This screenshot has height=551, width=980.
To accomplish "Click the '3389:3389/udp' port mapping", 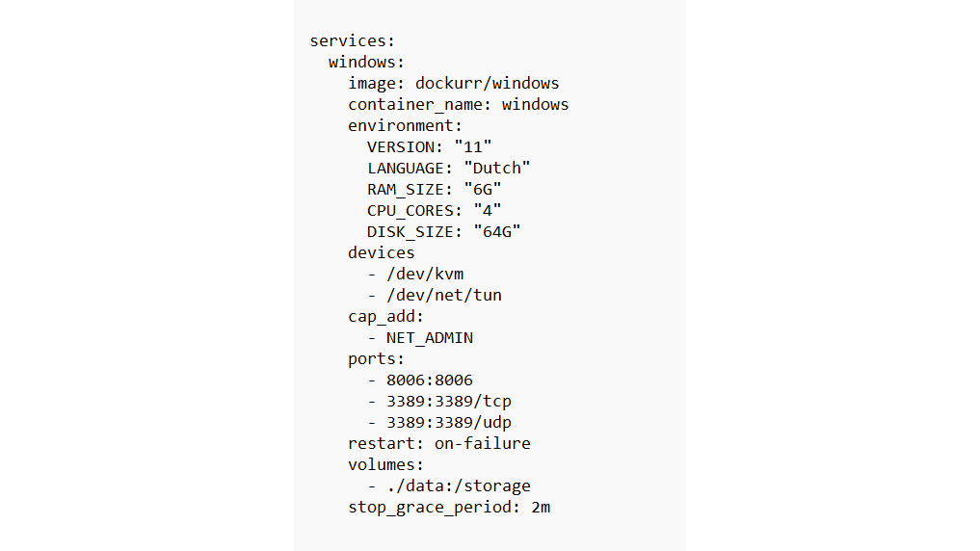I will [448, 423].
